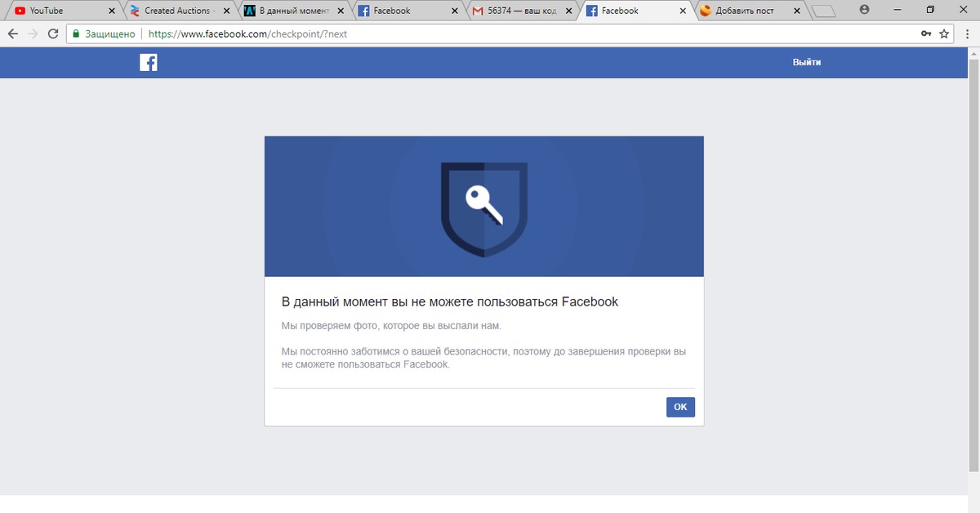The height and width of the screenshot is (513, 980).
Task: Switch to the 56374 Gmail tab
Action: pos(523,11)
